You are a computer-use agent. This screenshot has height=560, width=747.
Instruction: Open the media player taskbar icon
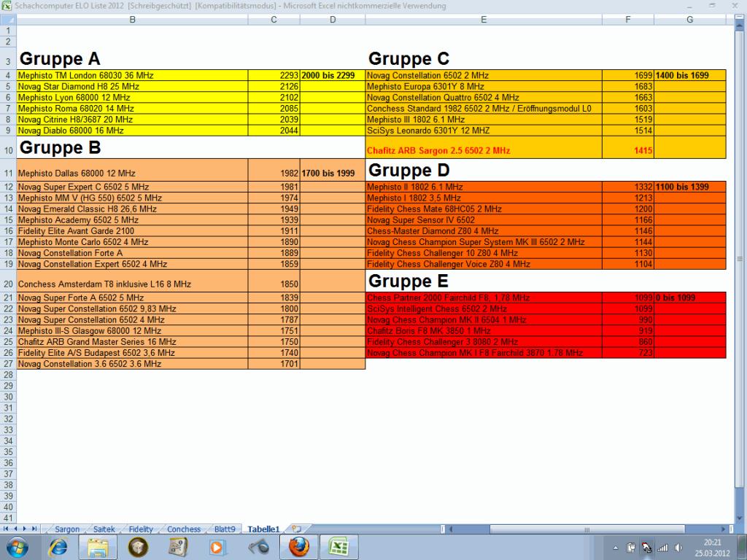click(x=217, y=548)
